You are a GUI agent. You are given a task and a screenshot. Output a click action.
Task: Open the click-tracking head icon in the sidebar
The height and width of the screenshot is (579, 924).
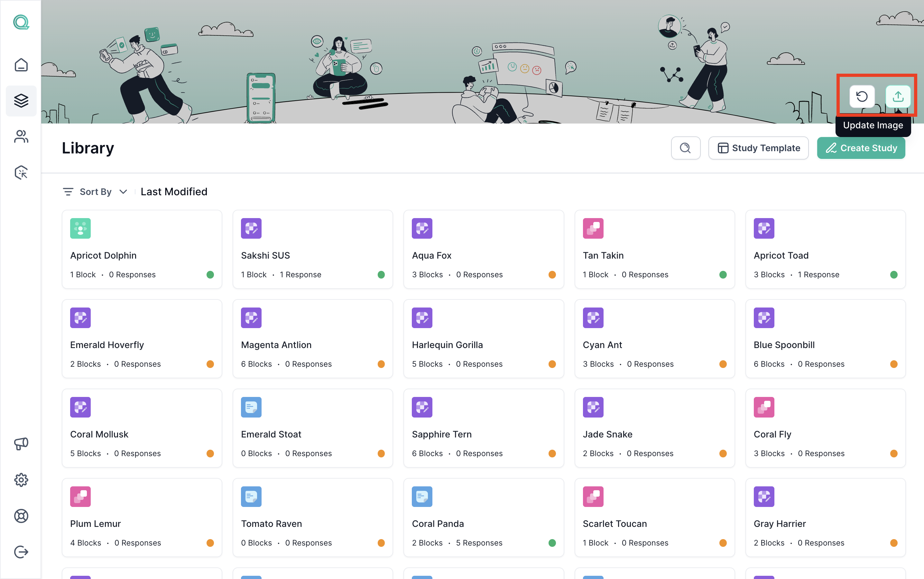[x=21, y=172]
